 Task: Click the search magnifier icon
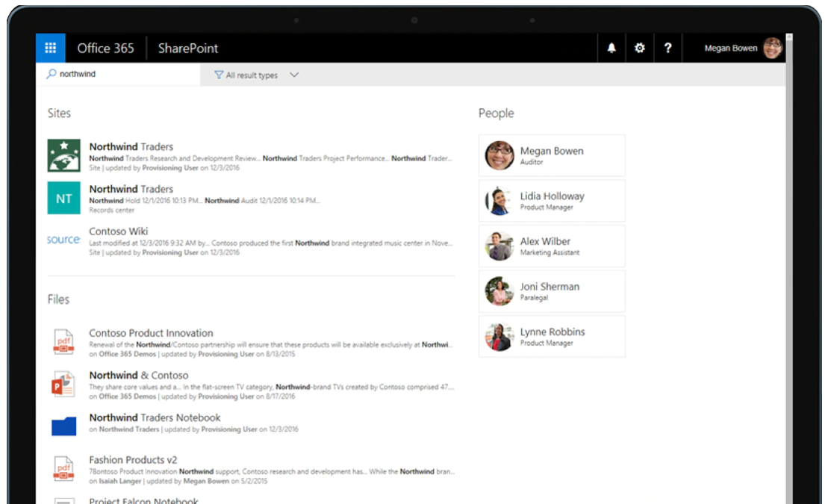click(x=52, y=74)
